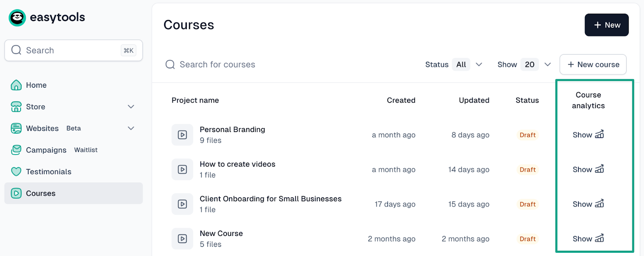The height and width of the screenshot is (256, 644).
Task: Open the Status filter dropdown
Action: pos(467,65)
